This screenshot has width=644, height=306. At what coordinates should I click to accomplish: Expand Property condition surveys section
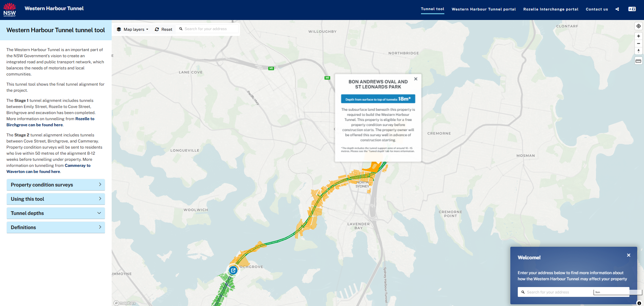pyautogui.click(x=56, y=185)
